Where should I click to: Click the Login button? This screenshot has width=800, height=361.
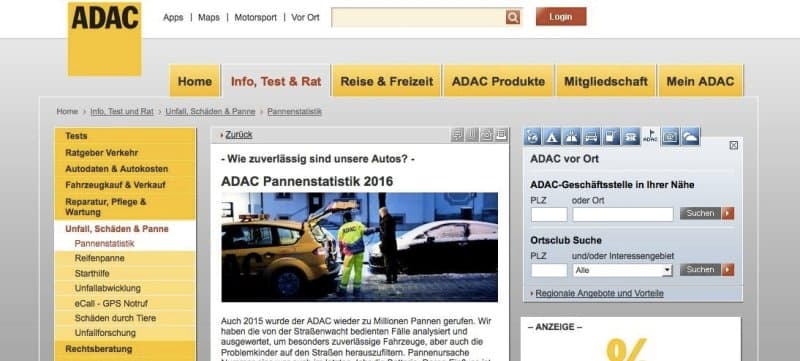pyautogui.click(x=561, y=17)
